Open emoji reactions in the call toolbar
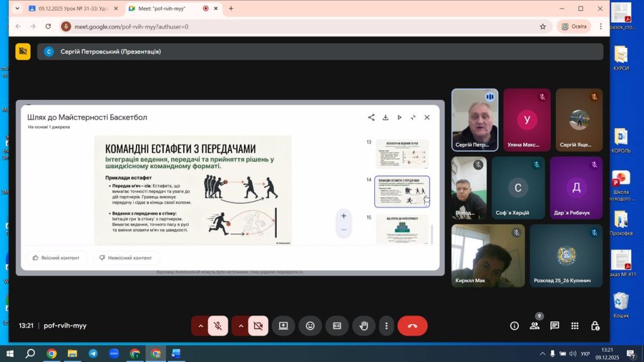Image resolution: width=644 pixels, height=362 pixels. (x=310, y=326)
